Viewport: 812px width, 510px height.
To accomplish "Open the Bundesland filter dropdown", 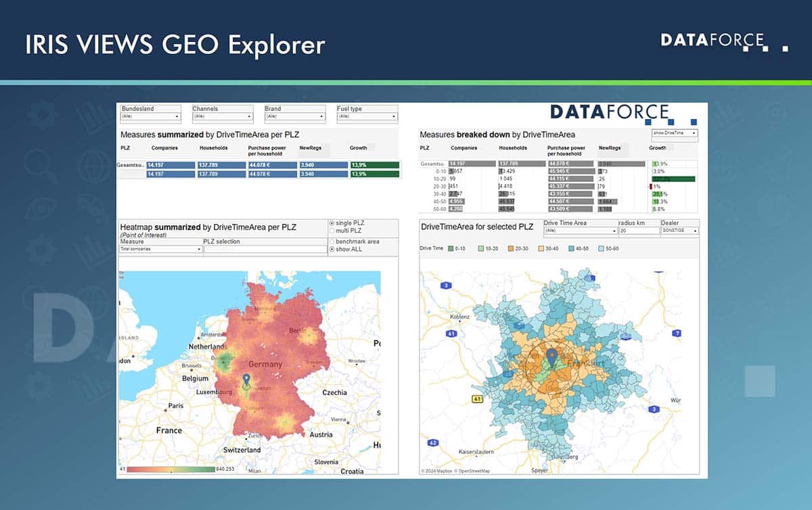I will click(150, 116).
